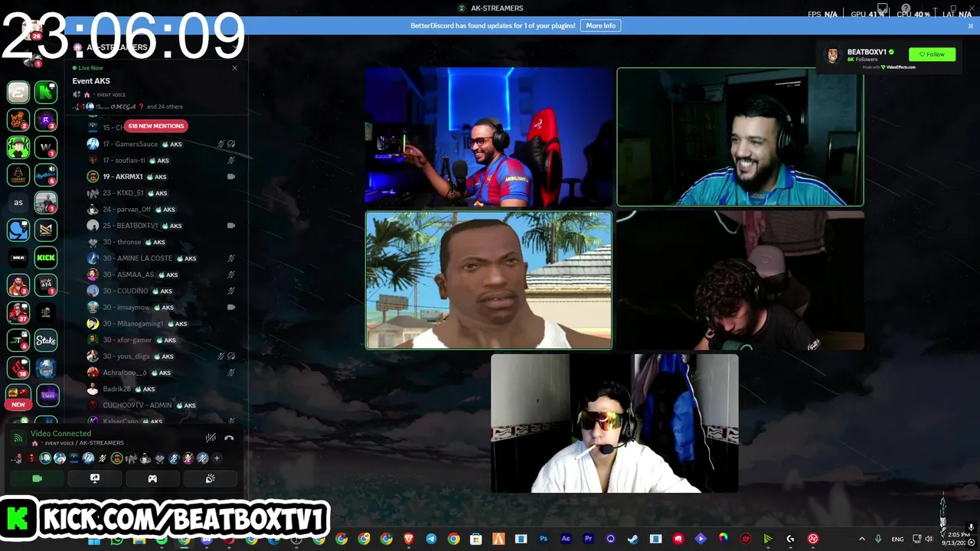Open Brave browser from the taskbar
The width and height of the screenshot is (980, 551).
409,539
